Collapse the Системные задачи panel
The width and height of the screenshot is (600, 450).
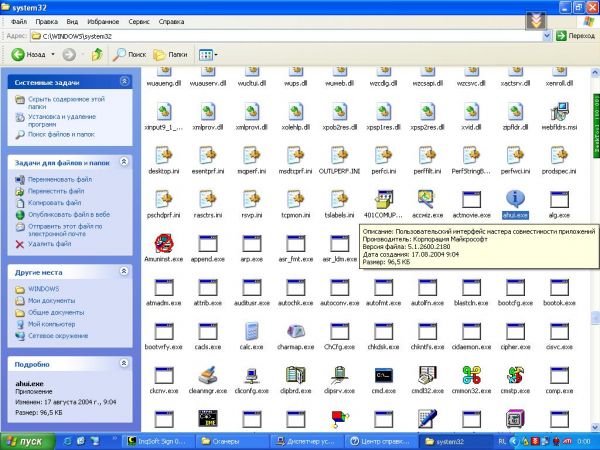pos(124,81)
